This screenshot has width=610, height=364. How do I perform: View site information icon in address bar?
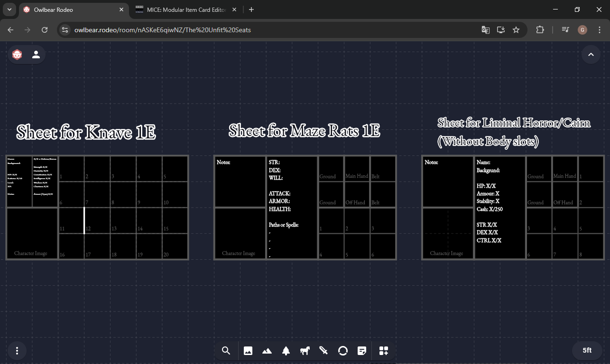point(65,30)
